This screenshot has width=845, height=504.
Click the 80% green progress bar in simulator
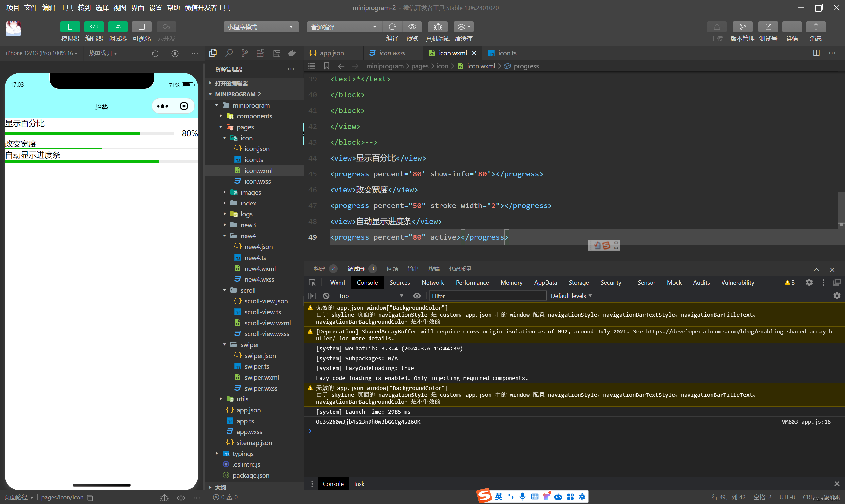[72, 133]
